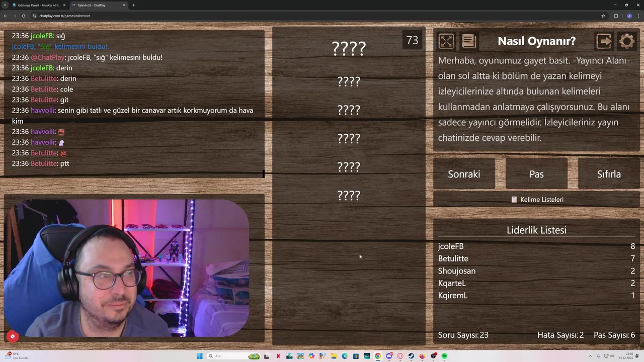Click the main hidden word ???? at top

349,48
